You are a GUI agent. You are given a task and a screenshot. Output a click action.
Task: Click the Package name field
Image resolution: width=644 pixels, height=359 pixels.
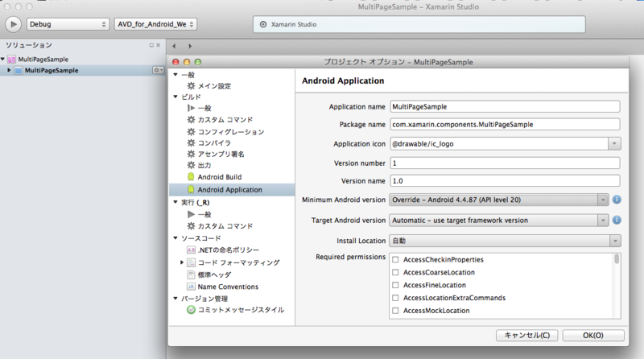505,125
